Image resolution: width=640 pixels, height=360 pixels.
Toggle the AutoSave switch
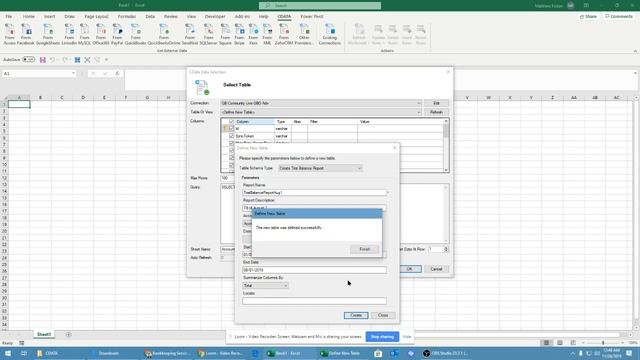28,60
